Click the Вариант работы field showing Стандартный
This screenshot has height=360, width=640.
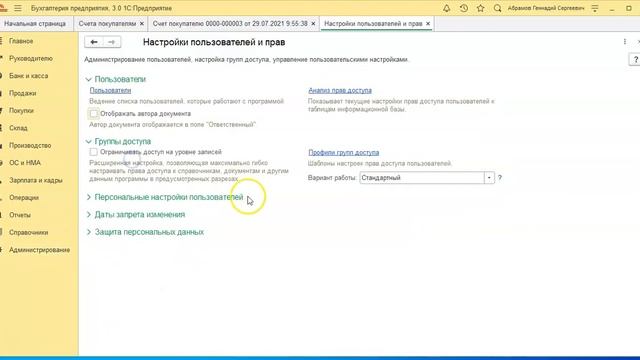[x=422, y=178]
